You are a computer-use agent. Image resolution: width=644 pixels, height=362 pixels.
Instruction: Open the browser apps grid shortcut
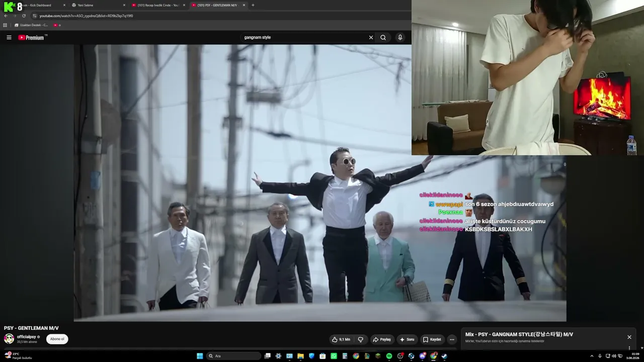click(5, 25)
